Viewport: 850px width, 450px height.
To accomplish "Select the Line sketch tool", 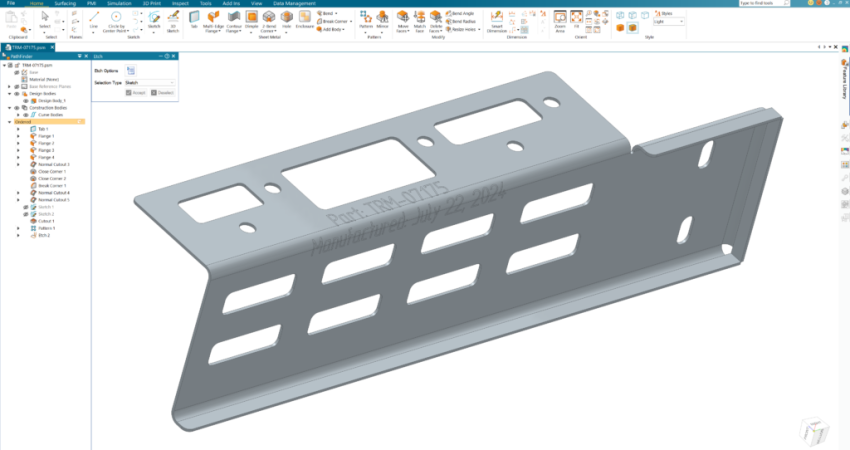I will [x=94, y=19].
